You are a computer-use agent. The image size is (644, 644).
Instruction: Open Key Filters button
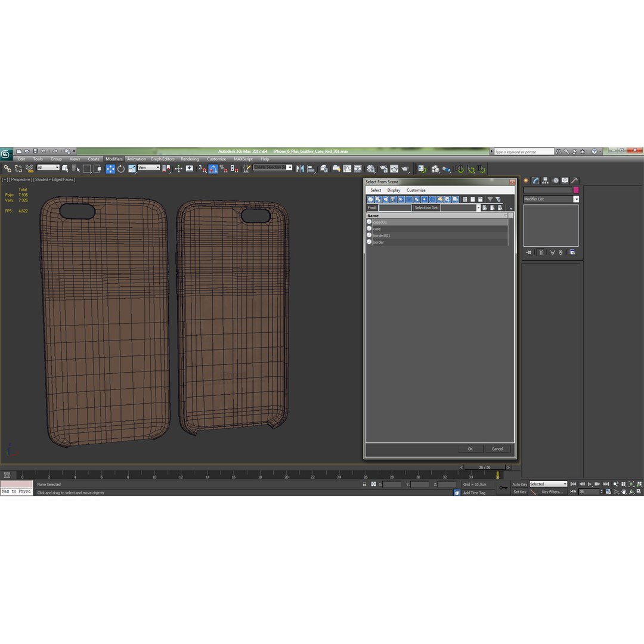pyautogui.click(x=552, y=492)
